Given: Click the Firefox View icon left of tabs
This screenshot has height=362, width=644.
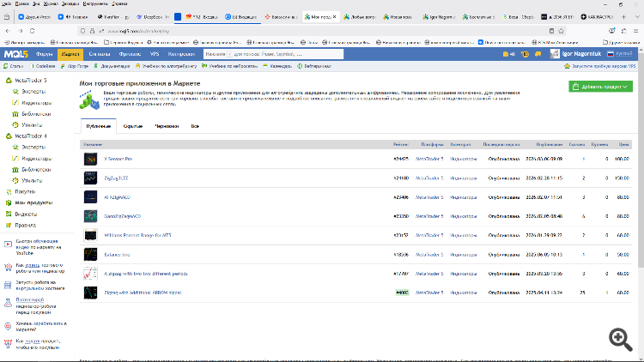Looking at the screenshot, I should [7, 17].
